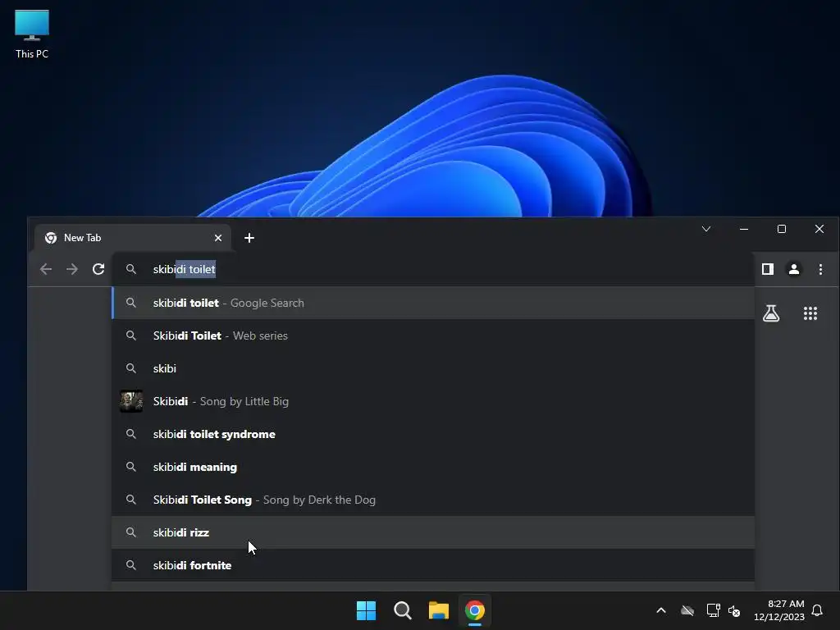Show hidden system tray icons
The image size is (840, 630).
(661, 610)
